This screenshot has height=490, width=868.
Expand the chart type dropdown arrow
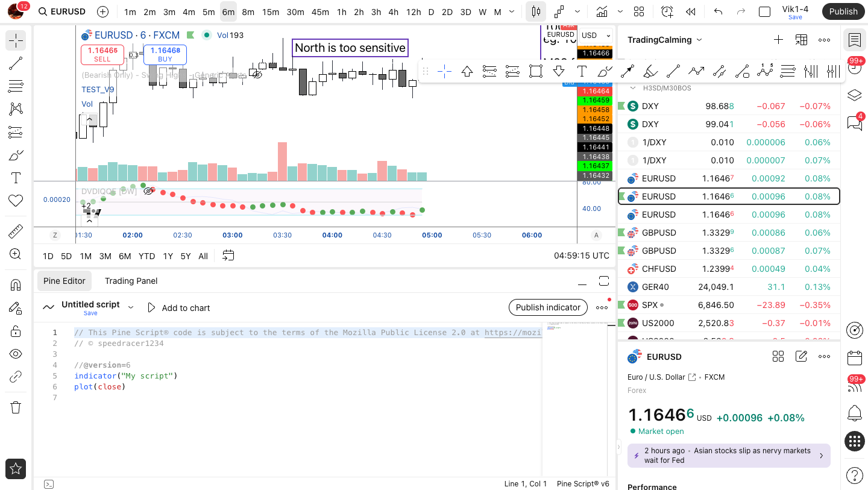click(x=577, y=11)
